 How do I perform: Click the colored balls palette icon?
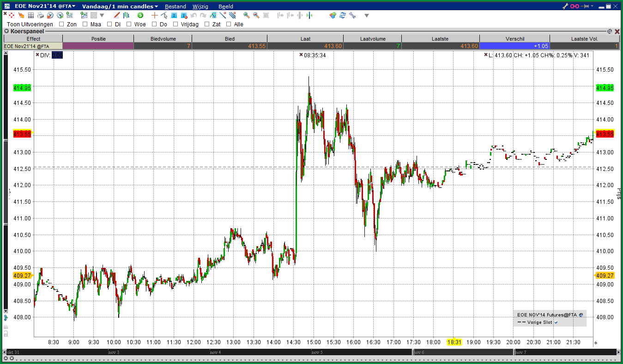click(333, 15)
